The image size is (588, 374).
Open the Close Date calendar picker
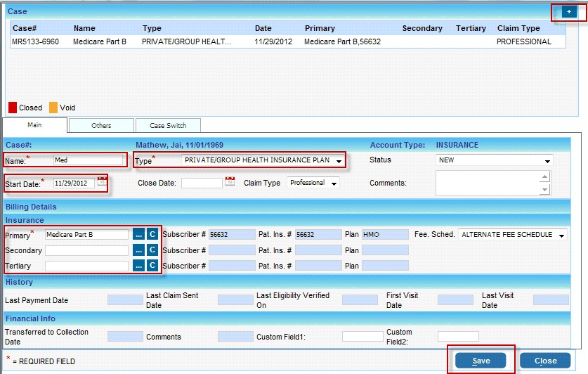tap(230, 183)
